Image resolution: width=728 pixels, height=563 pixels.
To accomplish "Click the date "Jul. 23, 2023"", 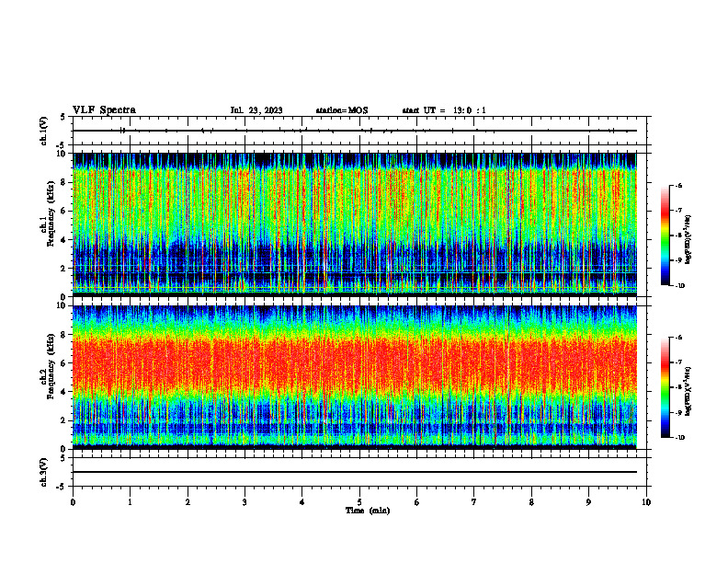I will click(x=256, y=110).
